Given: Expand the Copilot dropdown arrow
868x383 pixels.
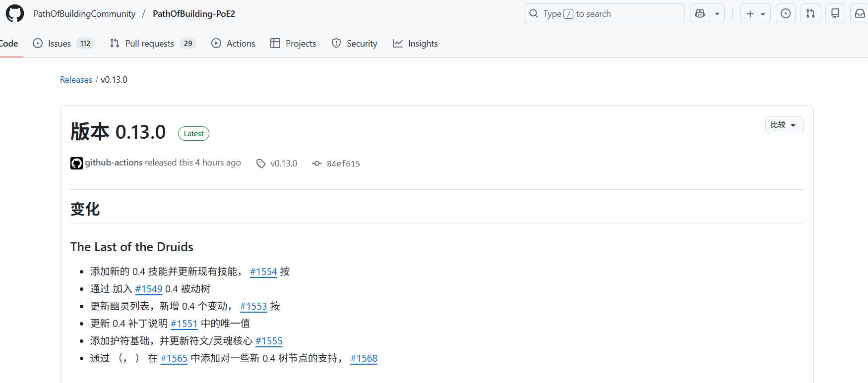Looking at the screenshot, I should pos(717,14).
